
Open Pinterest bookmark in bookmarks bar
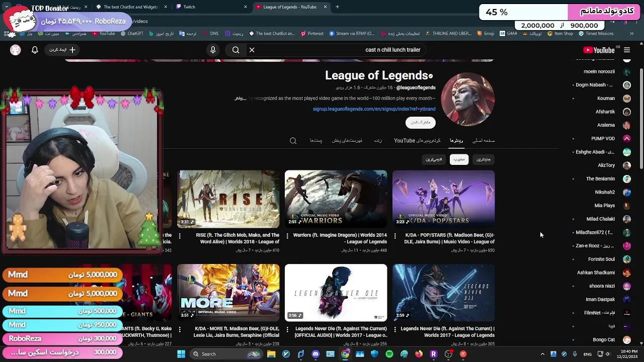coord(312,34)
